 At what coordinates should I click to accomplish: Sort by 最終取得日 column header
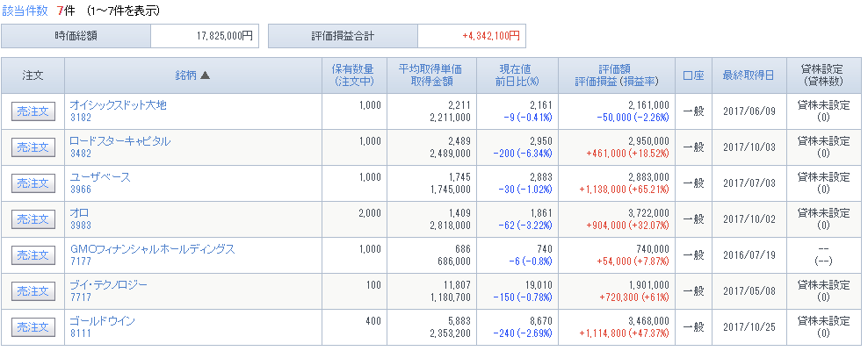coord(749,75)
